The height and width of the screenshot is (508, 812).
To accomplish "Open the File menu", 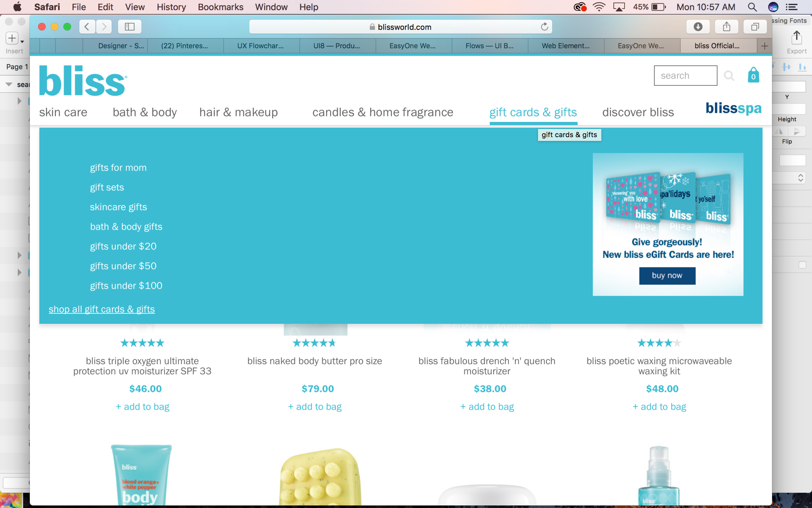I will (79, 7).
